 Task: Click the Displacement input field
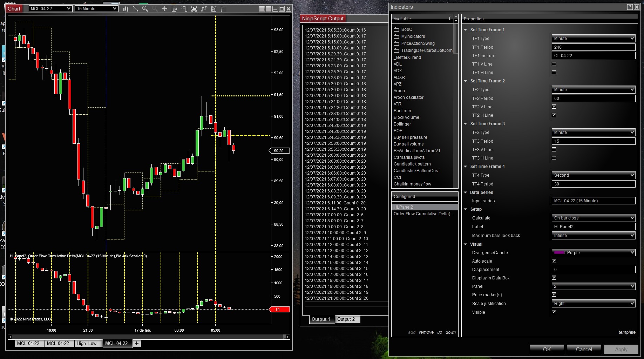[x=594, y=270]
